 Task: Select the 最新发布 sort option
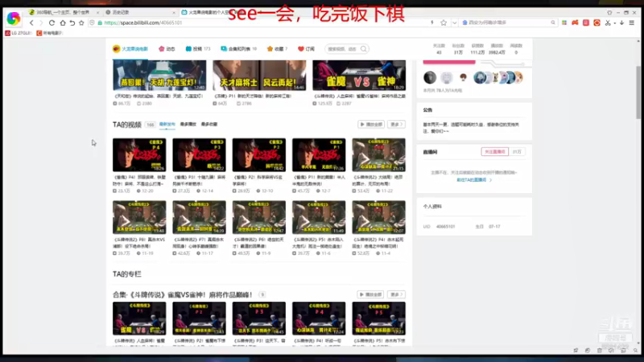[167, 124]
